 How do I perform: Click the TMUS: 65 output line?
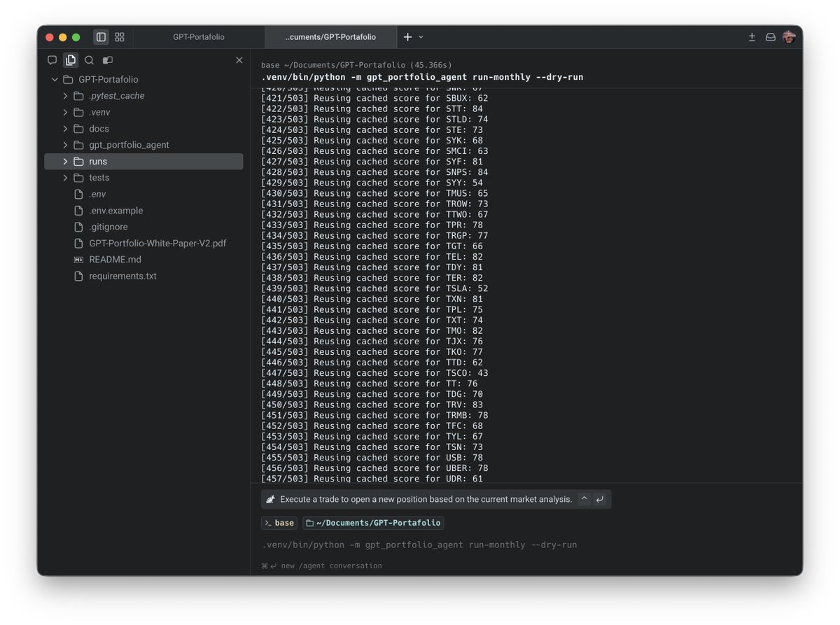click(x=374, y=193)
